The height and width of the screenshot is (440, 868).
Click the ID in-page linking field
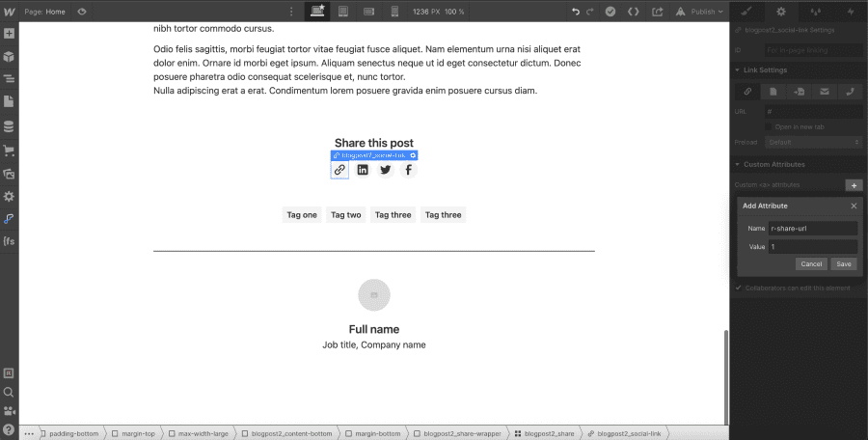point(813,50)
